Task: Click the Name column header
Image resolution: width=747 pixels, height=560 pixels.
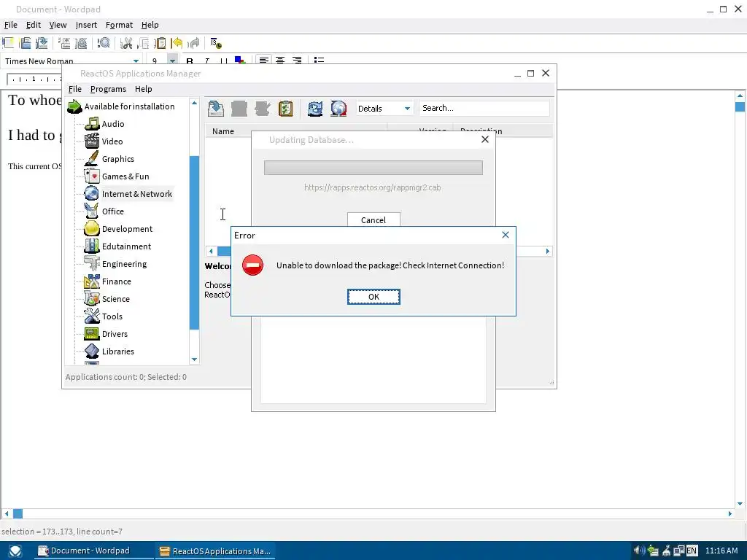Action: 296,131
